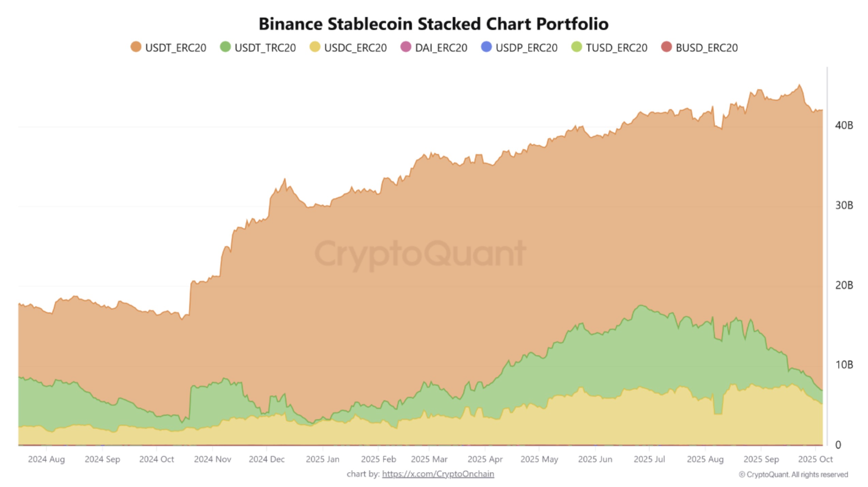Select the Binance Stablecoin chart title
Image resolution: width=868 pixels, height=487 pixels.
pyautogui.click(x=433, y=24)
